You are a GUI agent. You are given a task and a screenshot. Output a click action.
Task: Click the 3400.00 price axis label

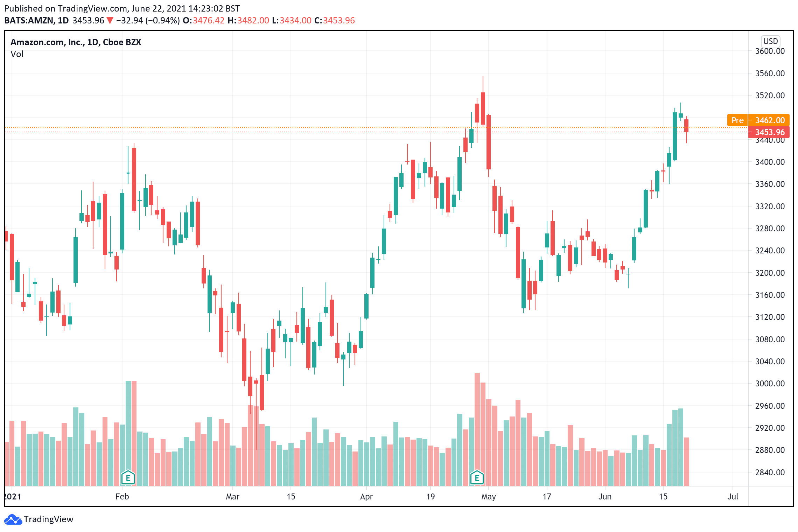[770, 162]
